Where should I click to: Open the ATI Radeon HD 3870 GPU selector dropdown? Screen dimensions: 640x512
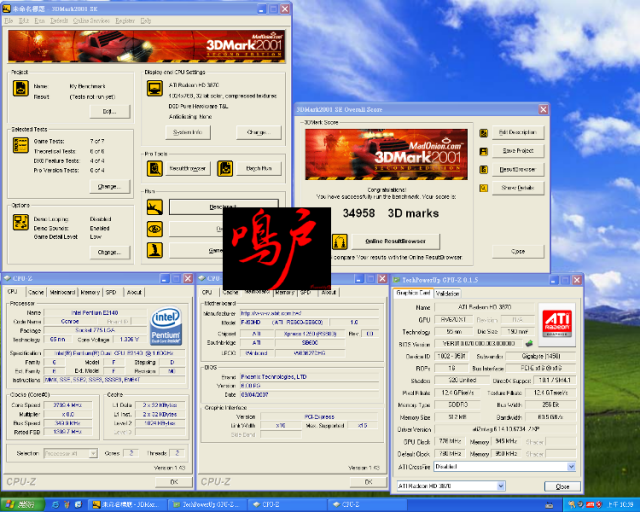pos(501,486)
